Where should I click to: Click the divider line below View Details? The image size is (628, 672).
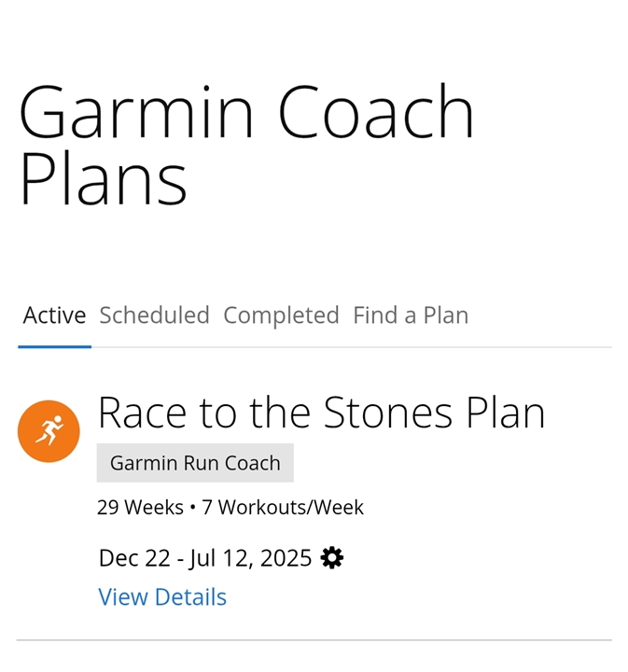point(314,640)
